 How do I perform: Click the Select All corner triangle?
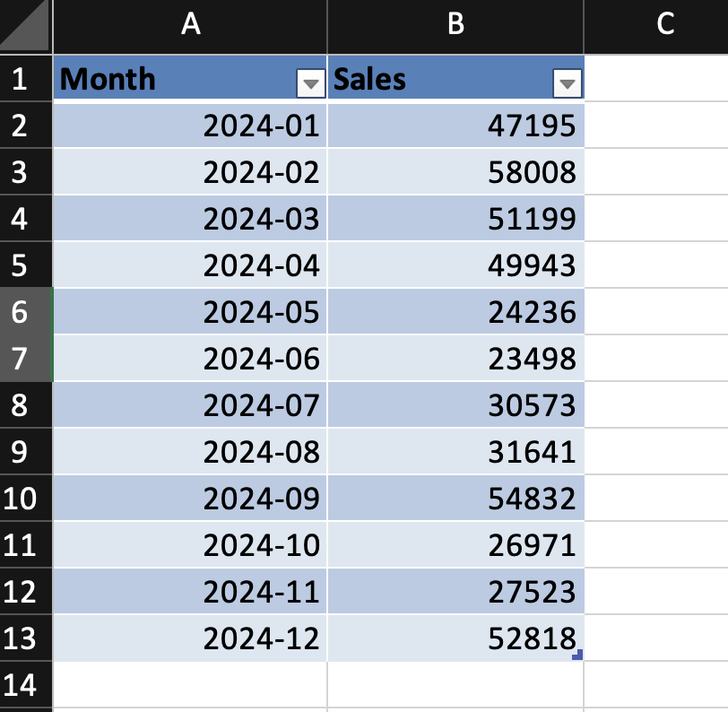(x=25, y=26)
